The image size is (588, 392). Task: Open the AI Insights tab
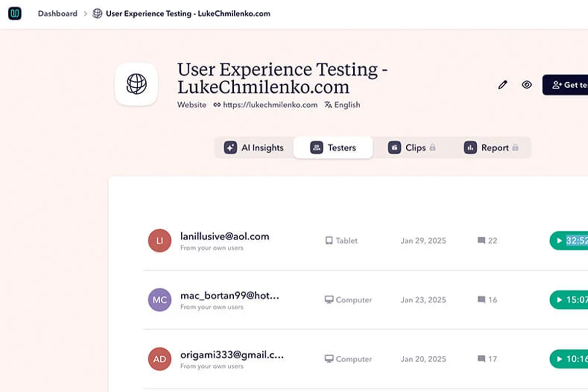tap(254, 147)
